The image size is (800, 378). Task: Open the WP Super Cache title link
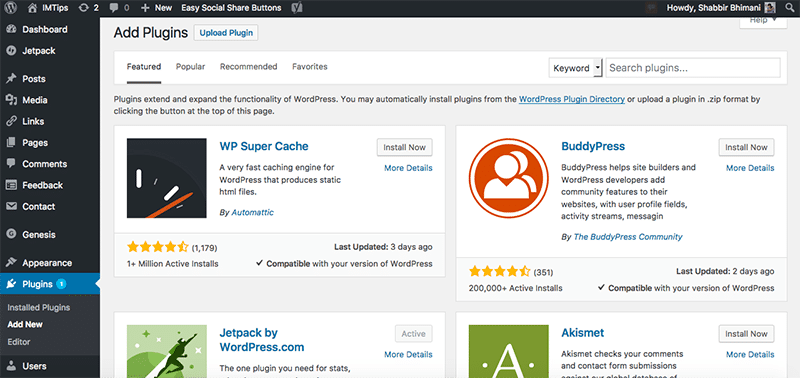[264, 146]
